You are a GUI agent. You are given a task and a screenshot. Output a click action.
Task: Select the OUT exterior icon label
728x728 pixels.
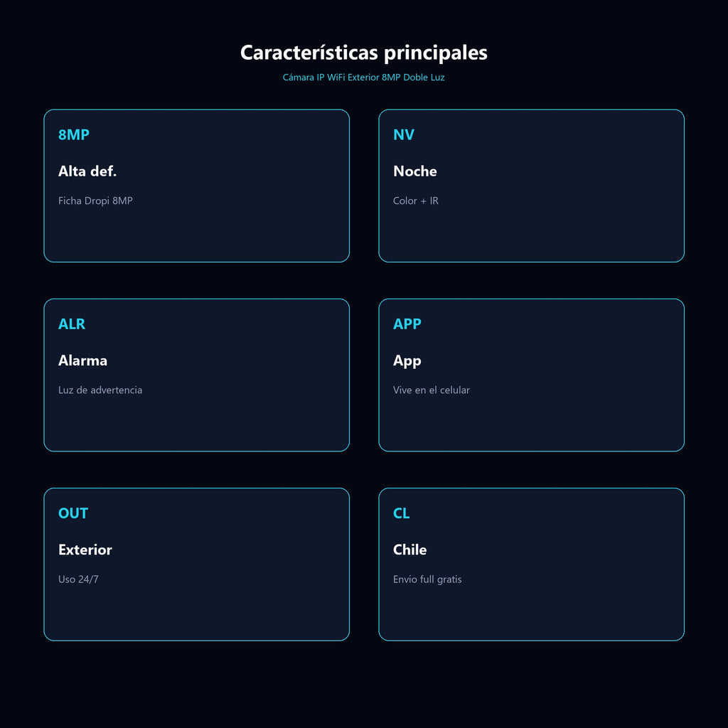pyautogui.click(x=73, y=513)
